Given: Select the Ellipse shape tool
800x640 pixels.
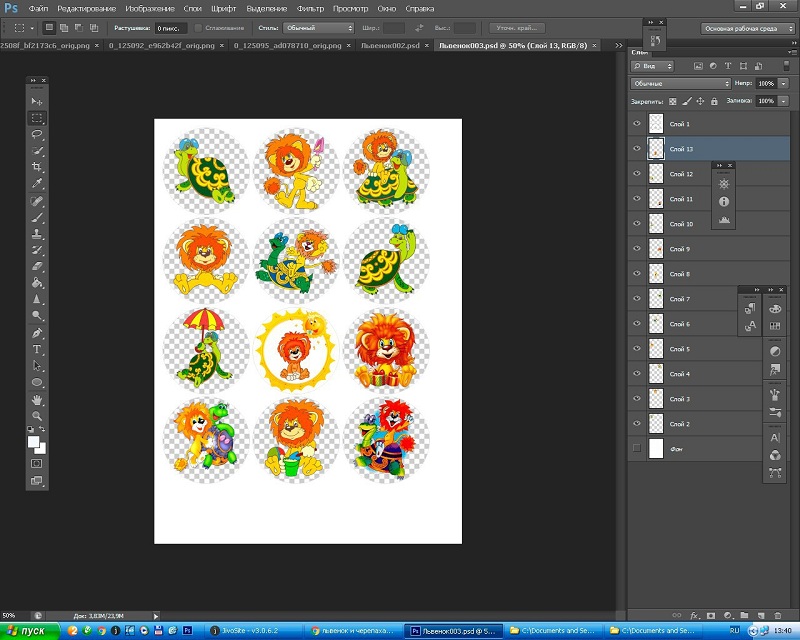Looking at the screenshot, I should coord(37,382).
